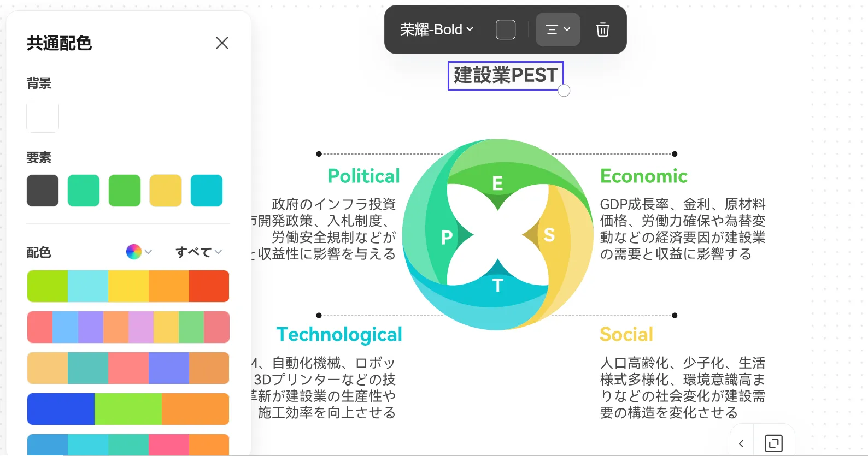Apply the lime-to-red color palette
The height and width of the screenshot is (456, 868).
pyautogui.click(x=128, y=286)
